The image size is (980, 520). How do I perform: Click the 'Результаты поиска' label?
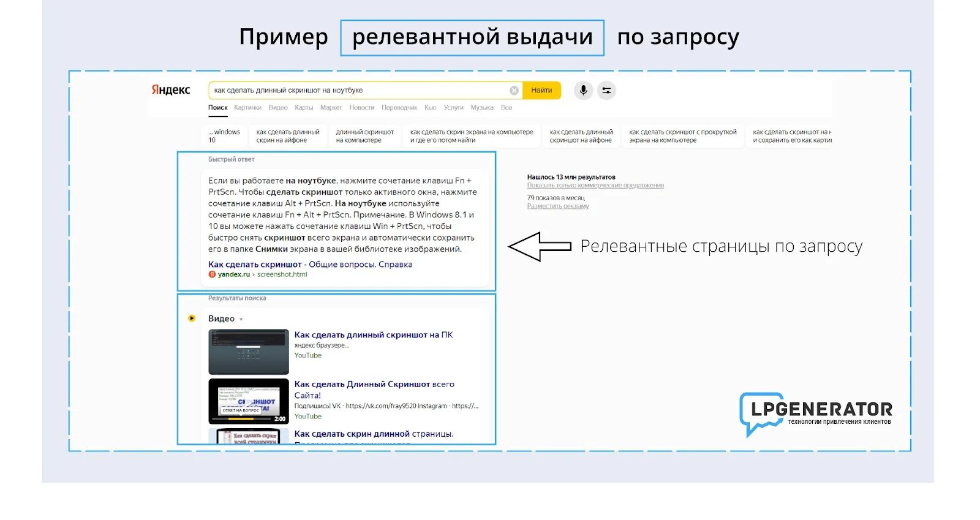click(237, 298)
